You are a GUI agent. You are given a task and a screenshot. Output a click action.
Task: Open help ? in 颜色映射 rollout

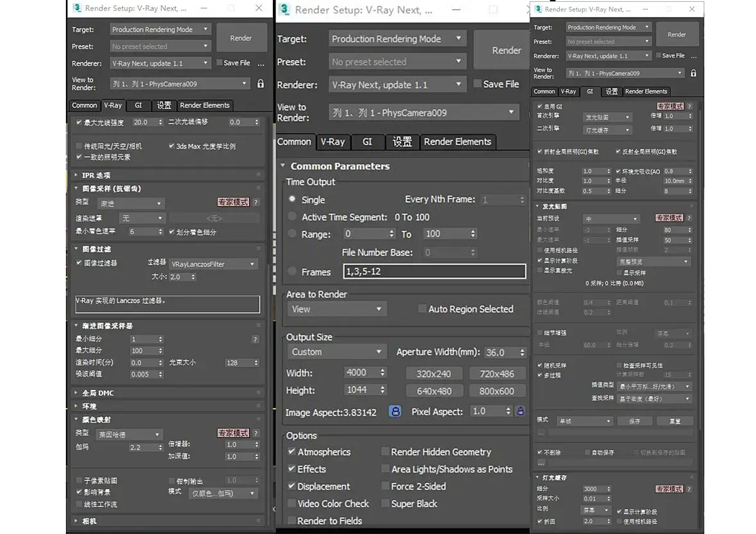[256, 433]
